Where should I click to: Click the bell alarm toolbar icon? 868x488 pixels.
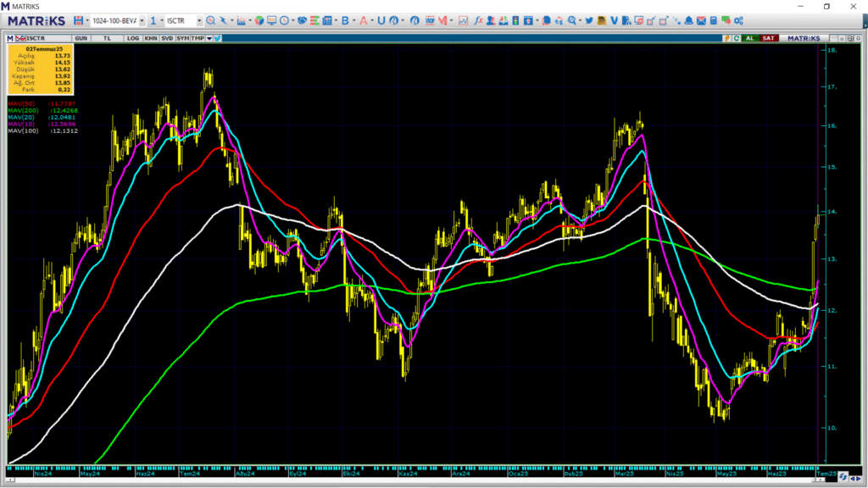click(688, 20)
